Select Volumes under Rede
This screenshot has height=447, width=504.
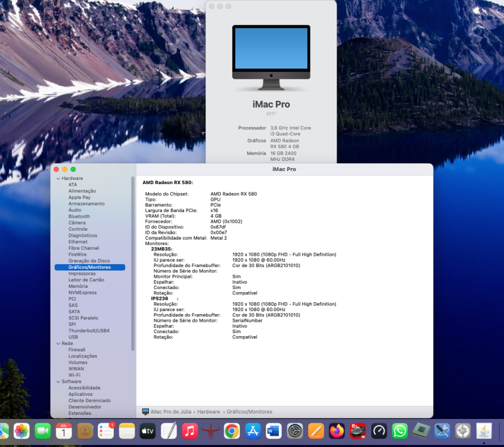(78, 362)
